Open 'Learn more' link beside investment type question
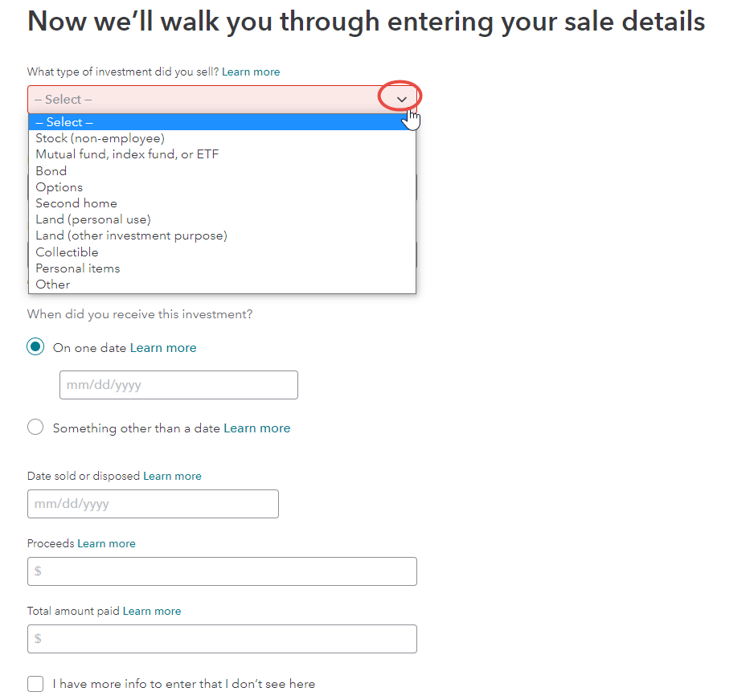 (251, 72)
